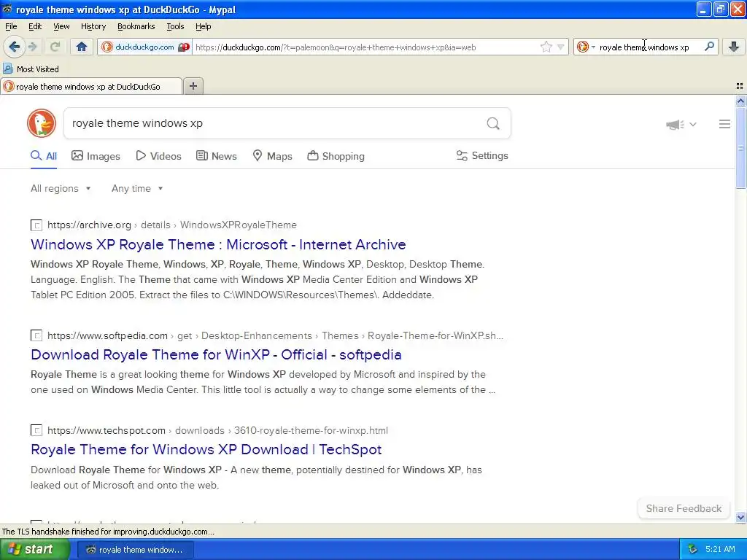
Task: Click the DuckDuckGo duck logo
Action: (42, 123)
